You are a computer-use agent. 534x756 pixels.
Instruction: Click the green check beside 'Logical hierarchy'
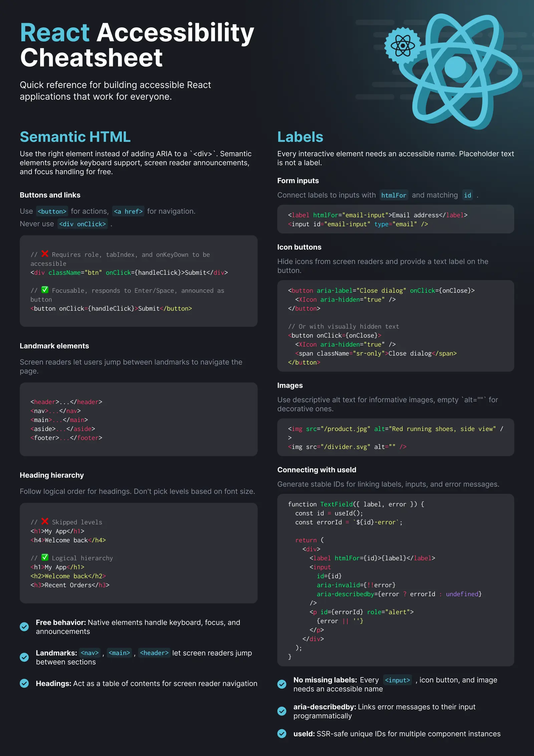pos(45,557)
